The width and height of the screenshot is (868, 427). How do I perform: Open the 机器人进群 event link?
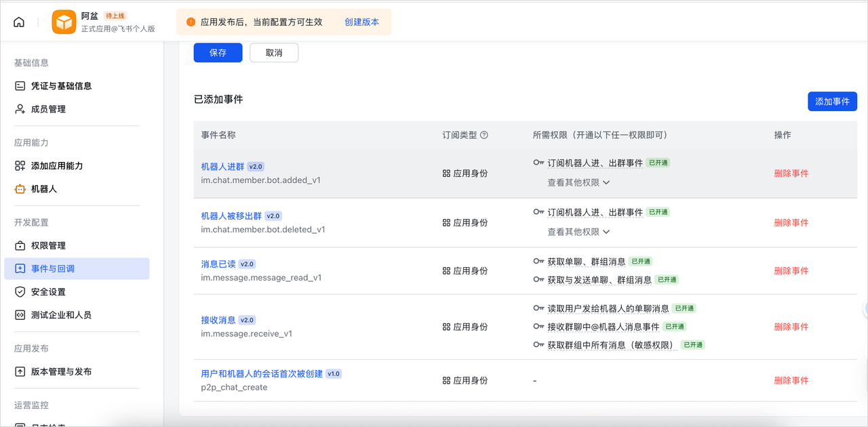[x=222, y=167]
